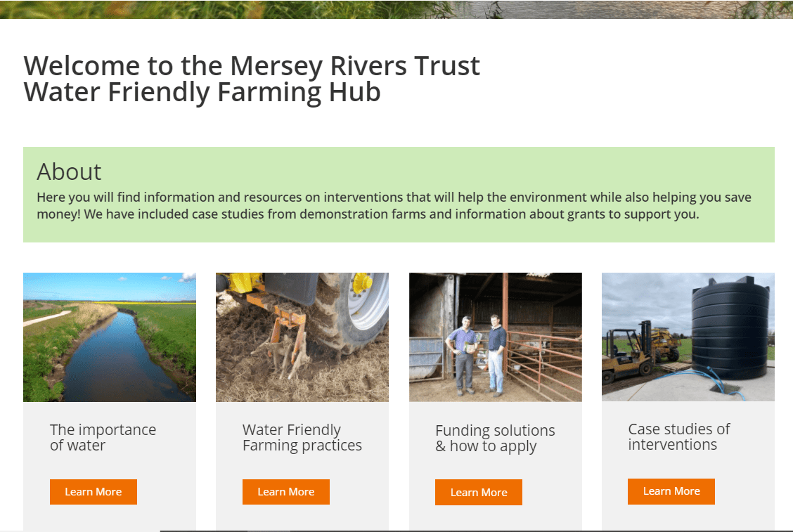The image size is (793, 532).
Task: Click Learn More under The importance of water
Action: click(93, 491)
